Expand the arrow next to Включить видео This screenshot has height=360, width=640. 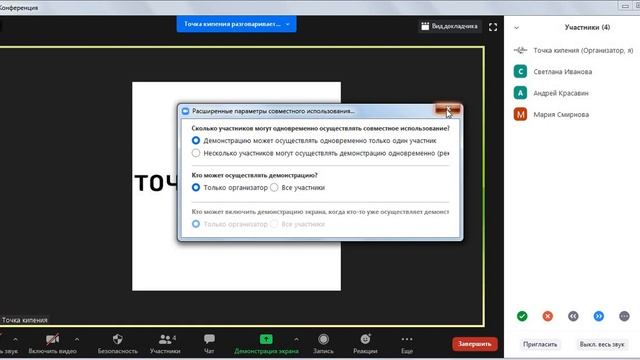[x=77, y=339]
